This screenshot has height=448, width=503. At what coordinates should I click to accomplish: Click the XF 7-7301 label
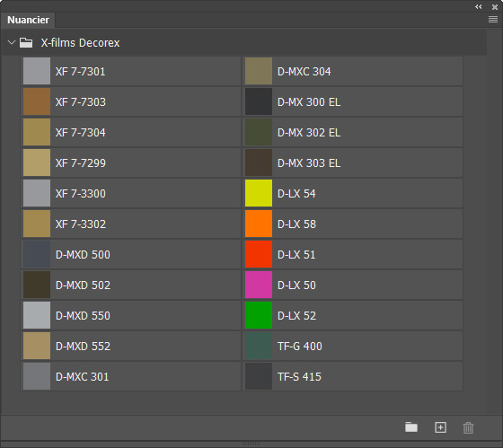[x=80, y=71]
